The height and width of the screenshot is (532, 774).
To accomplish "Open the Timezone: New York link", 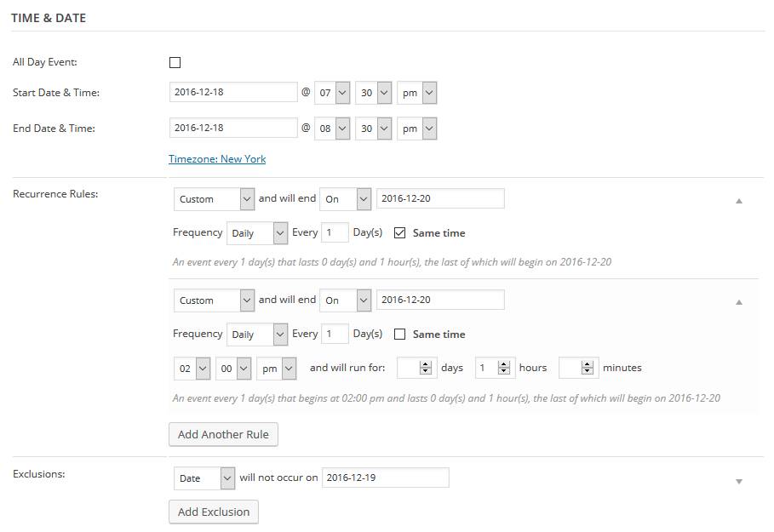I will 217,159.
